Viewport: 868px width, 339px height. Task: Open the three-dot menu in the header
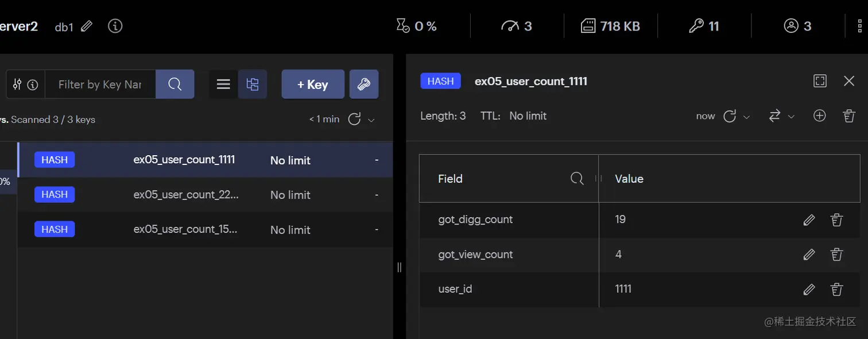pos(861,26)
